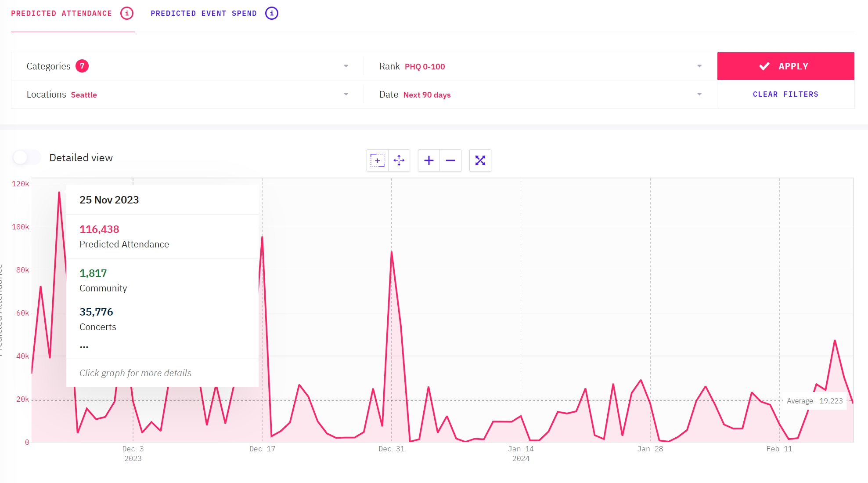Select the Predicted Attendance tab

pos(61,13)
